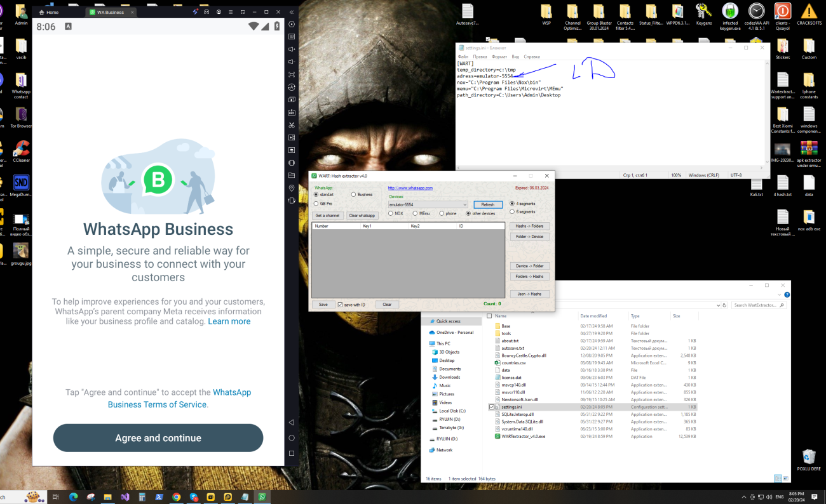Viewport: 826px width, 504px height.
Task: Click the emulator shared folder icon
Action: [x=292, y=175]
